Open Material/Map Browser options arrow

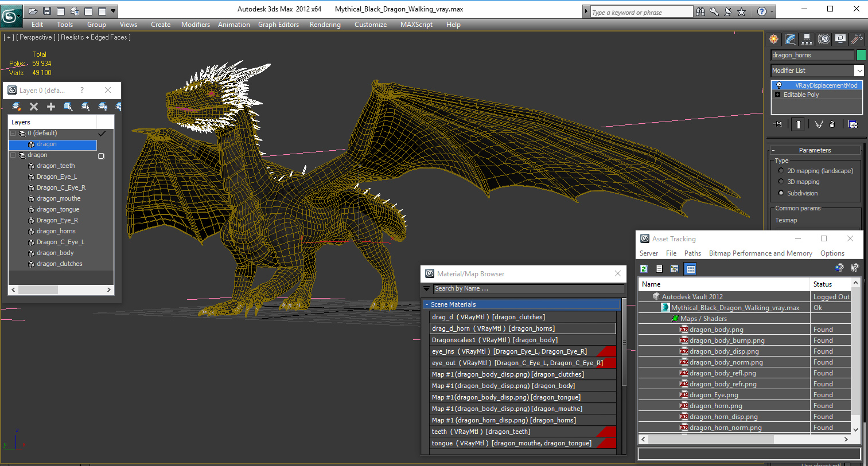(427, 288)
